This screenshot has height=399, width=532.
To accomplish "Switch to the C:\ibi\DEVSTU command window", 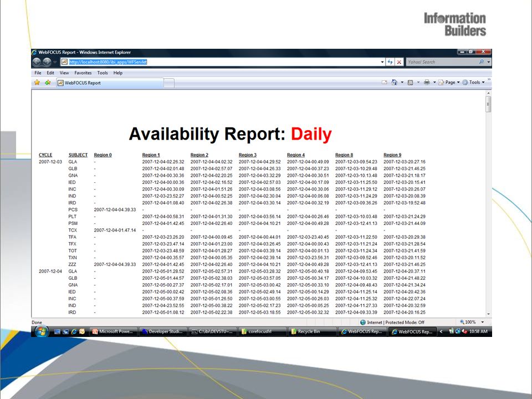I will [213, 331].
